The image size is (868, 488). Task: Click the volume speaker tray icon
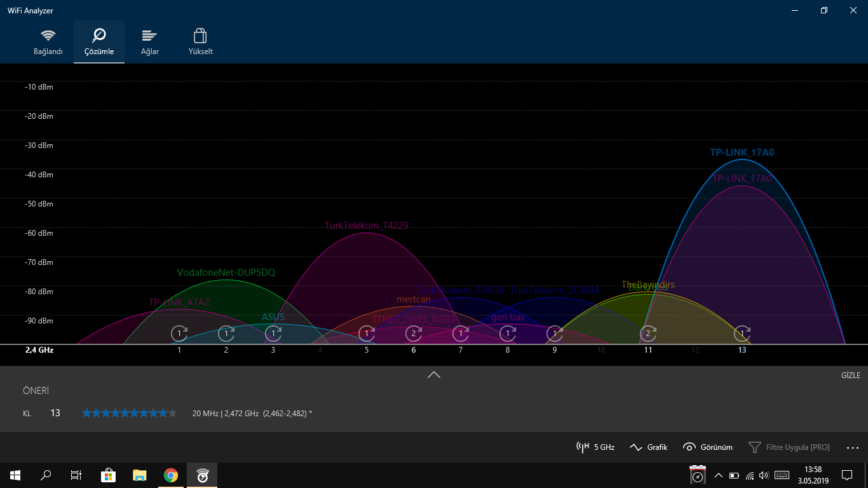pyautogui.click(x=764, y=475)
